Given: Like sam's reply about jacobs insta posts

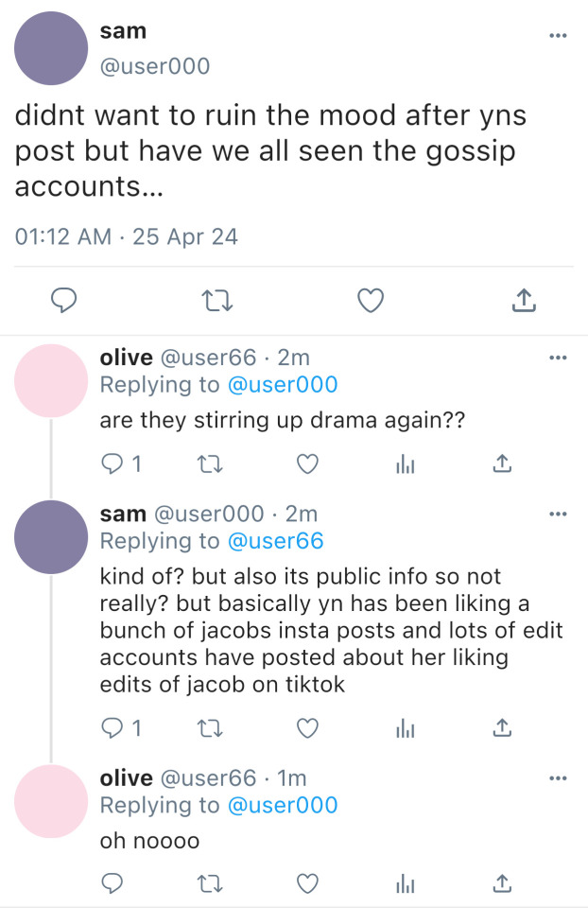Looking at the screenshot, I should (x=307, y=727).
